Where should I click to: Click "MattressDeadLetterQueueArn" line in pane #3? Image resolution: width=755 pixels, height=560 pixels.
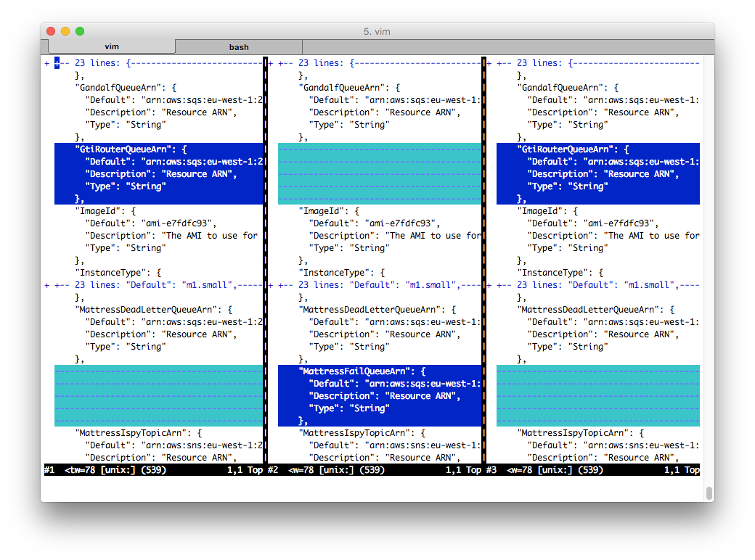pyautogui.click(x=596, y=310)
